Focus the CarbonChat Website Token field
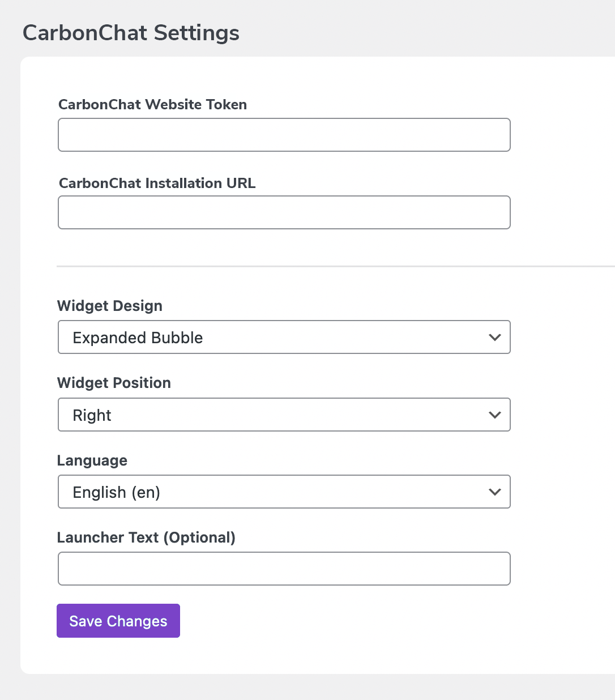The image size is (615, 700). coord(284,135)
